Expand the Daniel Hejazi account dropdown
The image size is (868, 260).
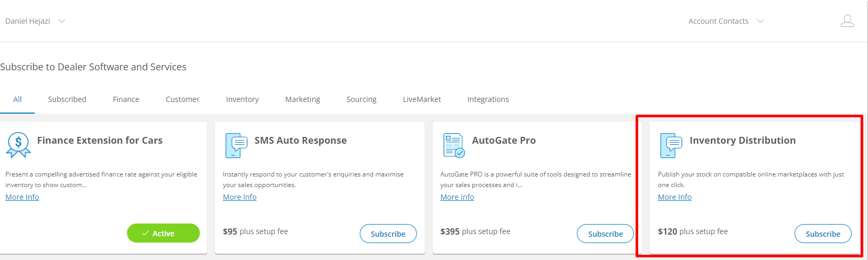click(x=35, y=21)
